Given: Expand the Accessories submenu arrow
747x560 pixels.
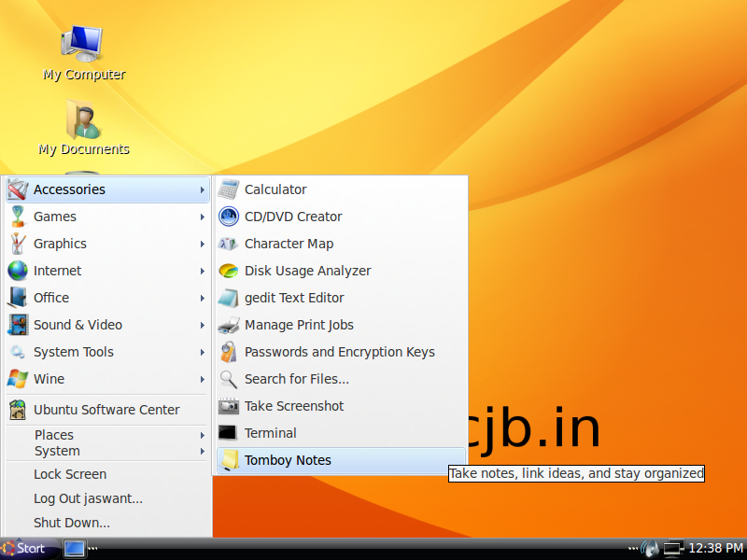Looking at the screenshot, I should coord(203,189).
